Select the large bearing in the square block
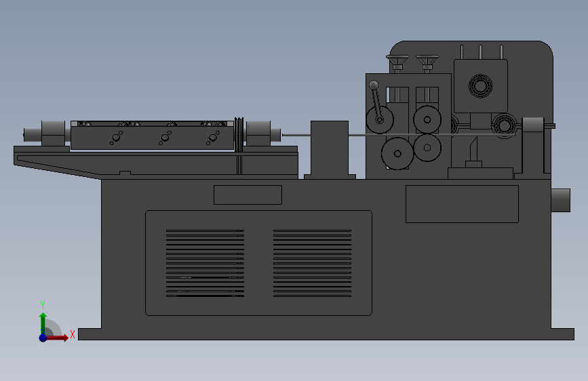 tap(480, 86)
